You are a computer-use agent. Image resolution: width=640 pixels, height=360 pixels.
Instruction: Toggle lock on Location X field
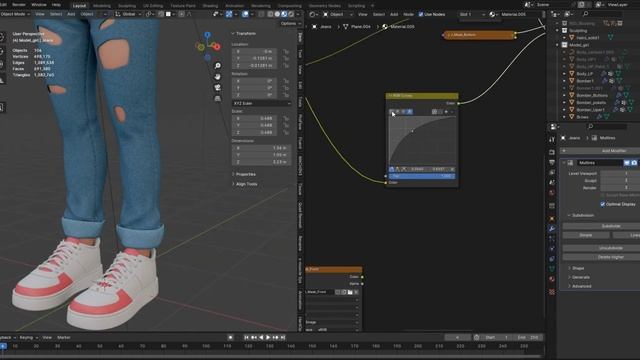[x=286, y=52]
